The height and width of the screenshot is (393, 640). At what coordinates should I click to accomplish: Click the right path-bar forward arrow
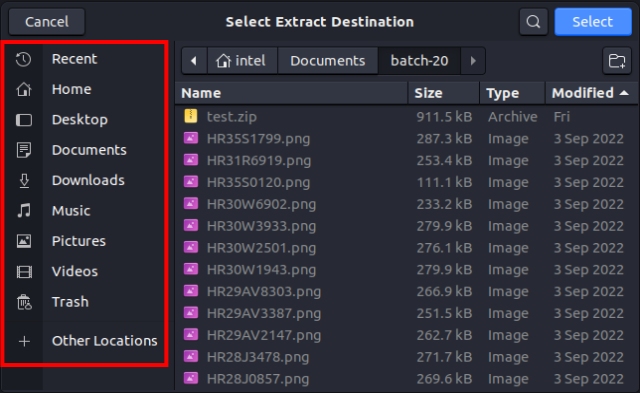click(473, 61)
